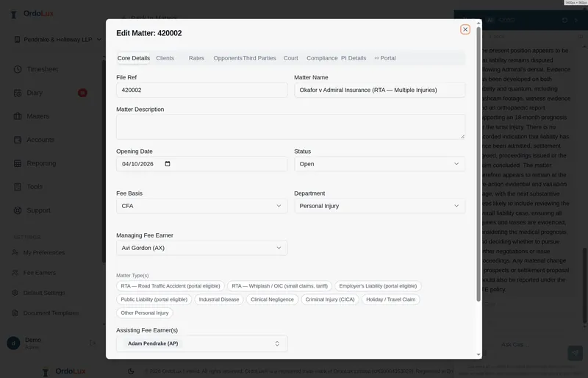588x378 pixels.
Task: Toggle Public Liability matter type
Action: 154,299
